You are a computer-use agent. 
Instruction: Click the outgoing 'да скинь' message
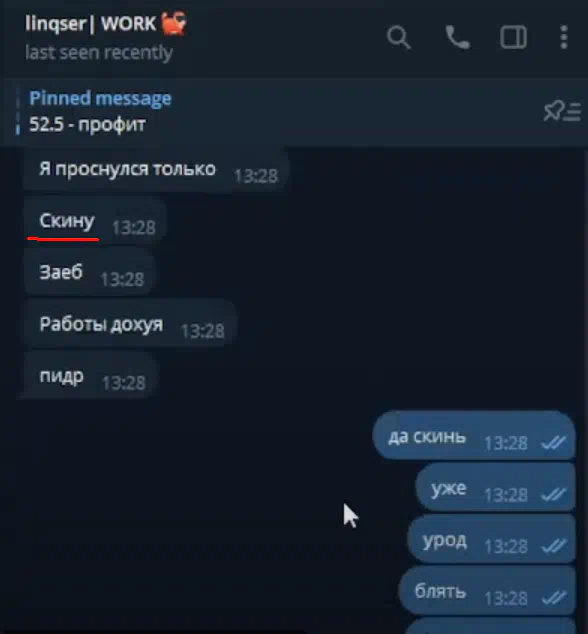coord(474,436)
